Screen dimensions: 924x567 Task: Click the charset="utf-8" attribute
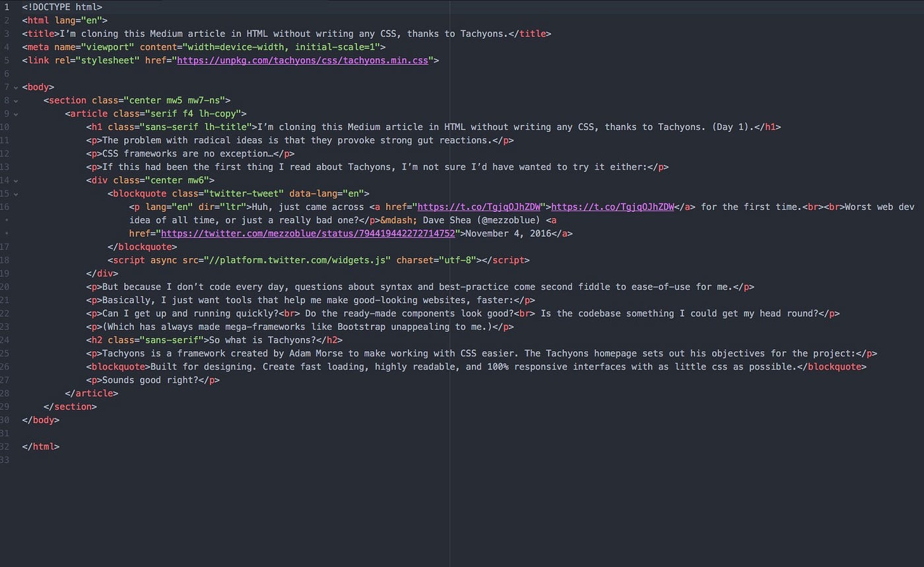coord(435,260)
